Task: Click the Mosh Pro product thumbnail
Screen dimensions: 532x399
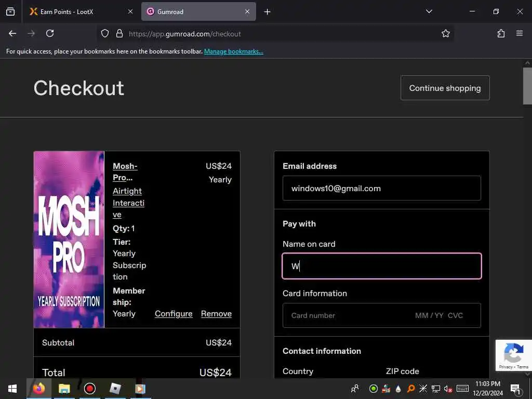Action: (x=69, y=240)
